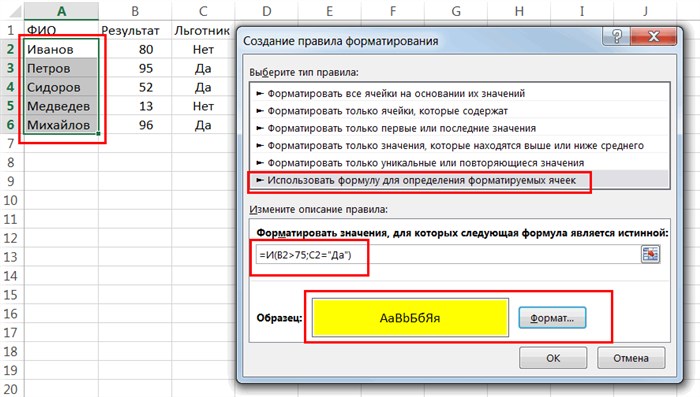Select row 16 header
The image size is (700, 397).
tap(11, 314)
